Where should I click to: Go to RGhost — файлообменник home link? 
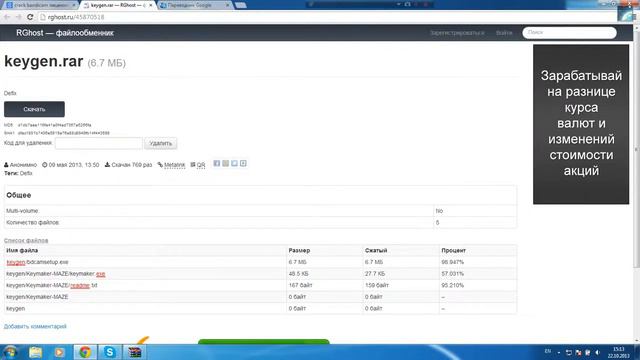pyautogui.click(x=65, y=33)
